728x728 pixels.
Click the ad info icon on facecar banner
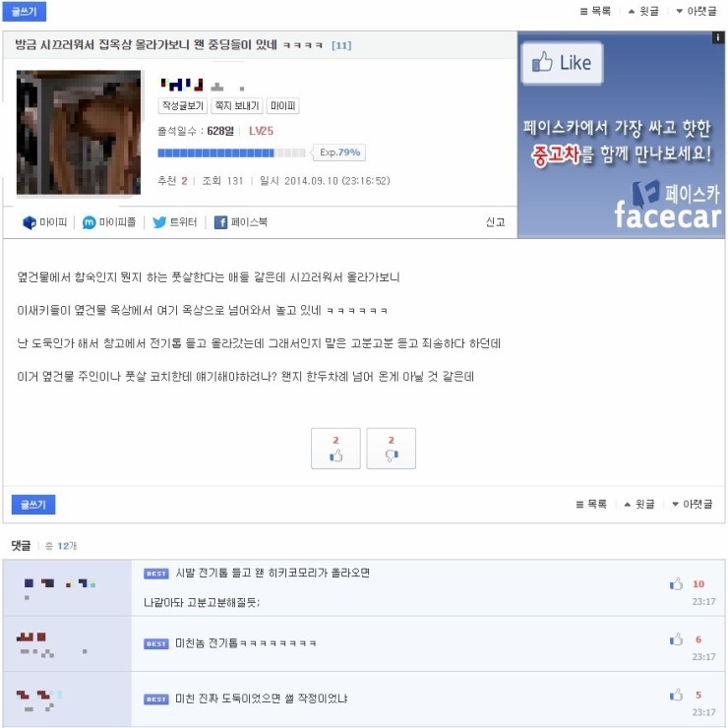coord(718,37)
